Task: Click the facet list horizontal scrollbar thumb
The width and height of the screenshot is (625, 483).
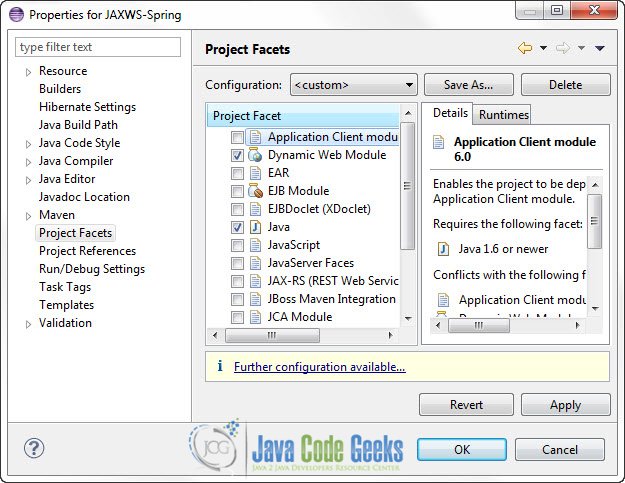Action: point(272,335)
